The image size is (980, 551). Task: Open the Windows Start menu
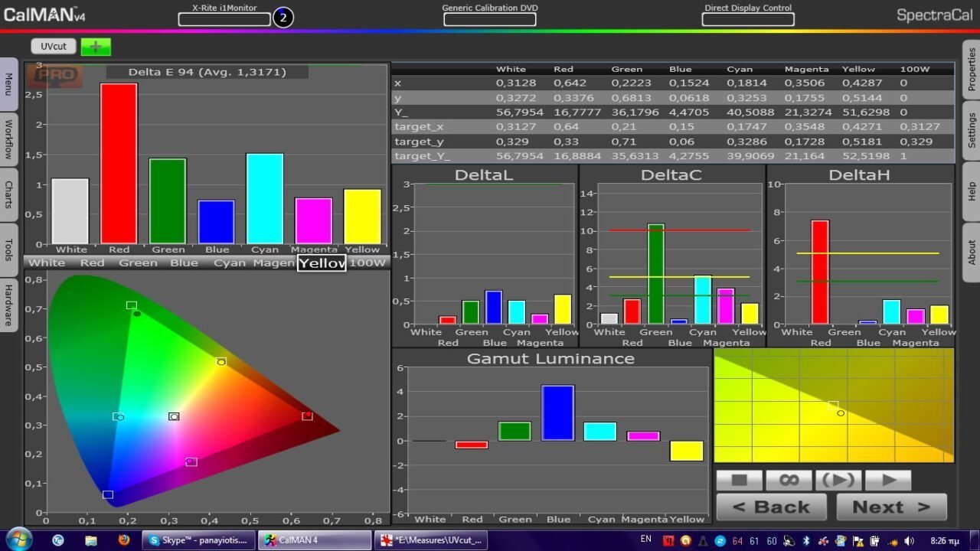point(18,539)
